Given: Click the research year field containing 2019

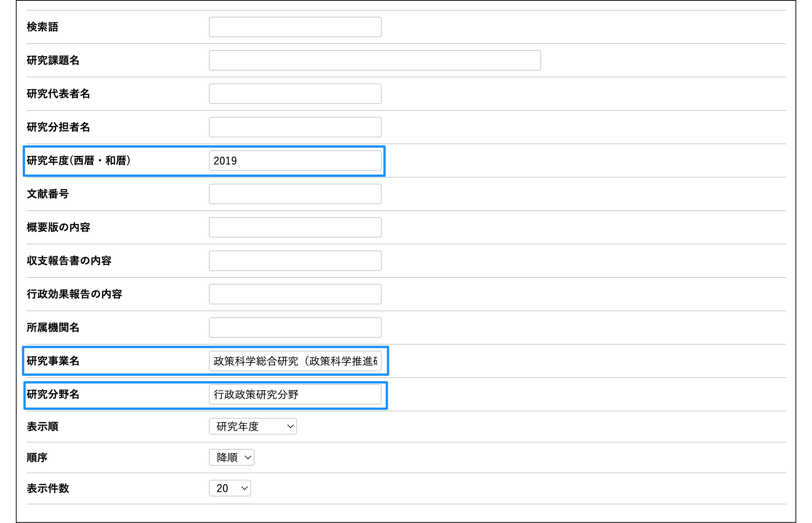Looking at the screenshot, I should point(295,161).
